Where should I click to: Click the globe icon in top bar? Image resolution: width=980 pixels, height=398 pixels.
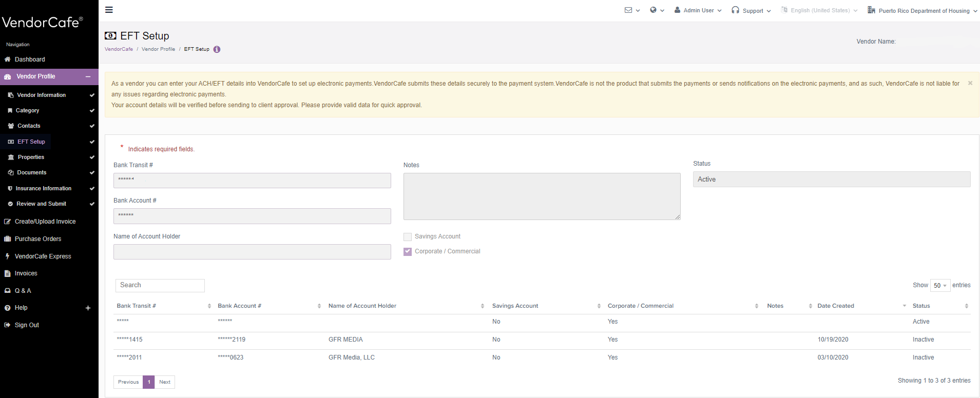click(x=653, y=10)
